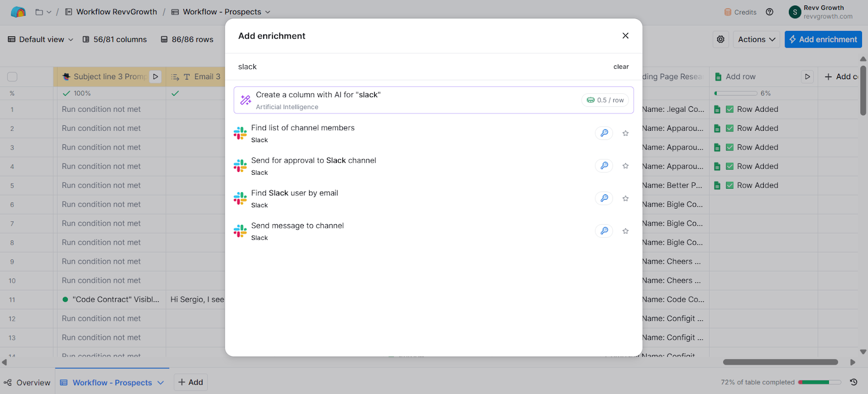The height and width of the screenshot is (394, 868).
Task: Open table settings gear icon
Action: (720, 39)
